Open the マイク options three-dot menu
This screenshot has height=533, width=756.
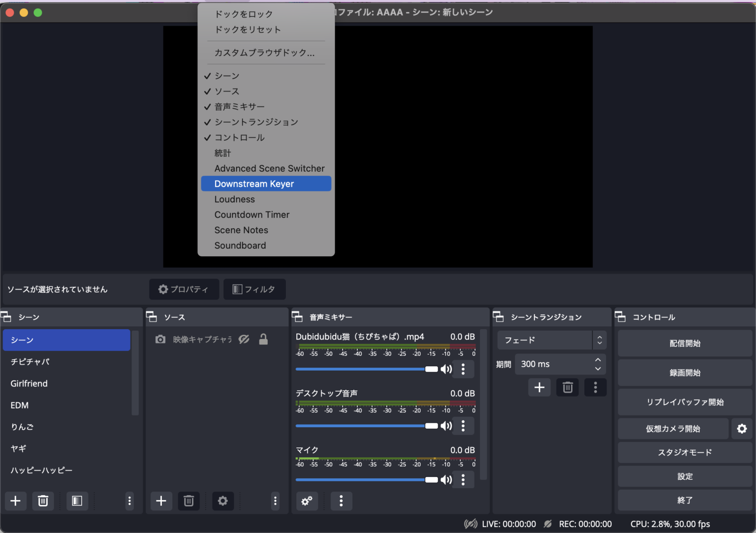pyautogui.click(x=463, y=479)
